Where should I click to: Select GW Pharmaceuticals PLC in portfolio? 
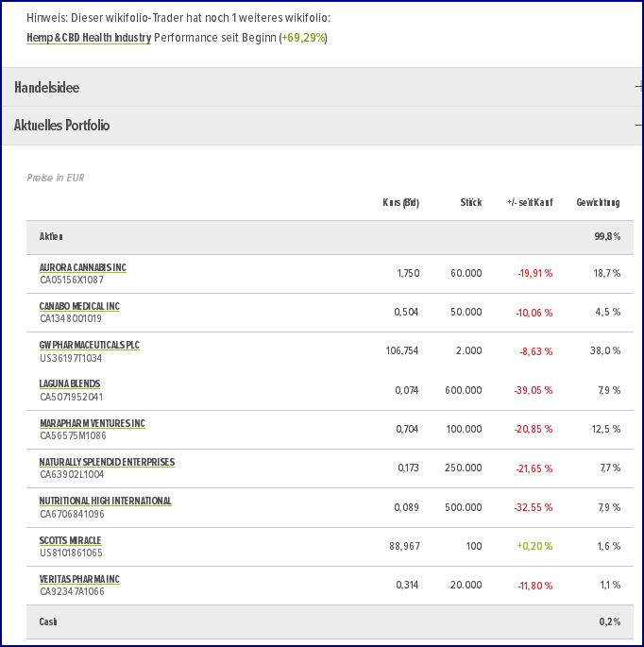click(89, 346)
